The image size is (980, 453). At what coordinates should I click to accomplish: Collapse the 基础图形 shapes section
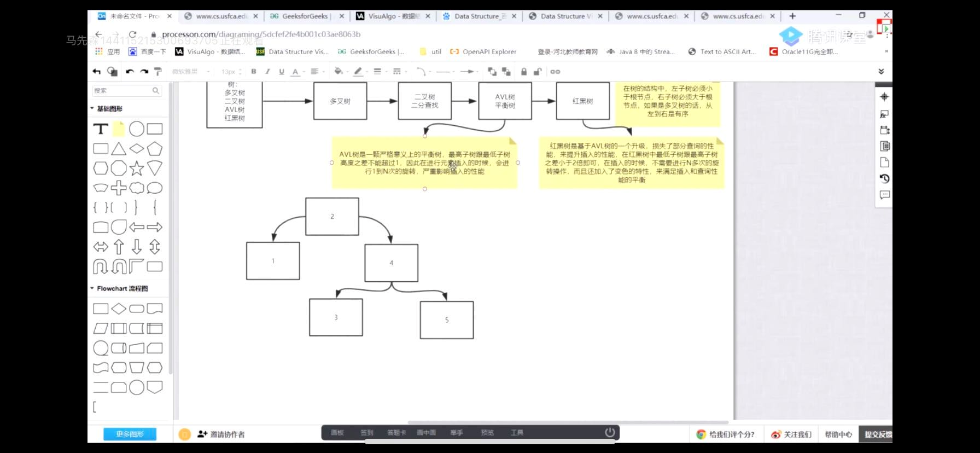point(106,109)
